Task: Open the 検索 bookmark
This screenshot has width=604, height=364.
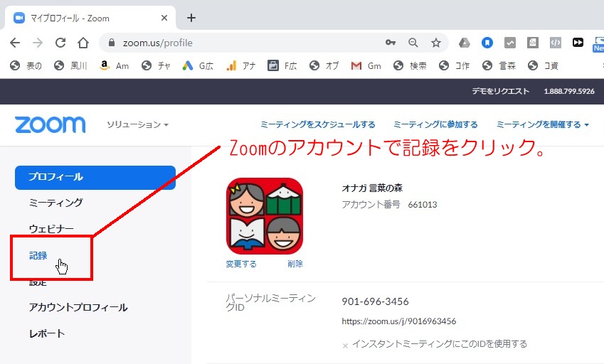Action: 410,66
